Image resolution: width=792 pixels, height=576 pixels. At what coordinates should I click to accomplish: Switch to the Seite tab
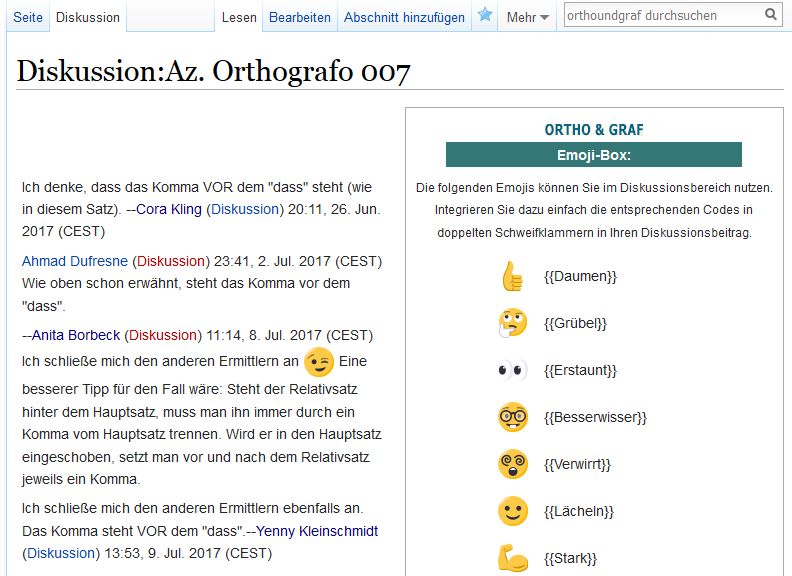point(28,17)
